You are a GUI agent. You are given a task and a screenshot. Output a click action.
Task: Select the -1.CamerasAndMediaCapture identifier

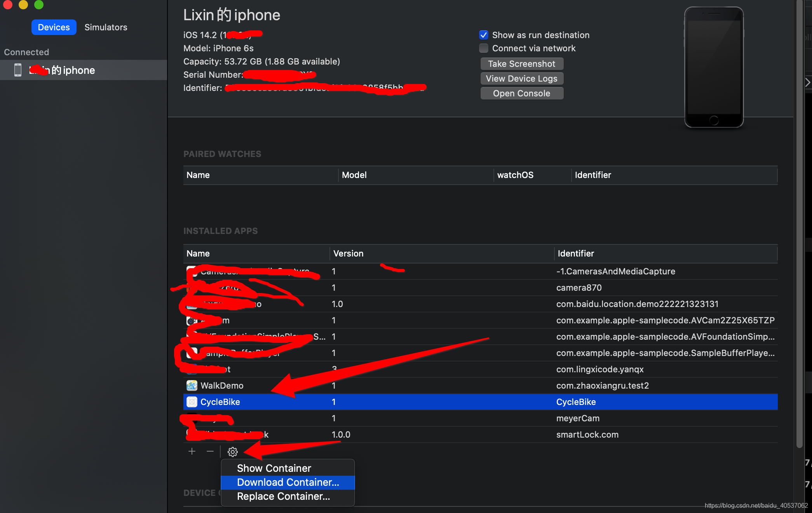tap(616, 271)
